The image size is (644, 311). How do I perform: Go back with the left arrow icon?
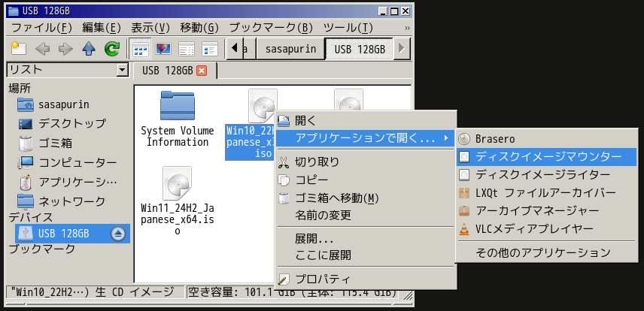coord(42,50)
